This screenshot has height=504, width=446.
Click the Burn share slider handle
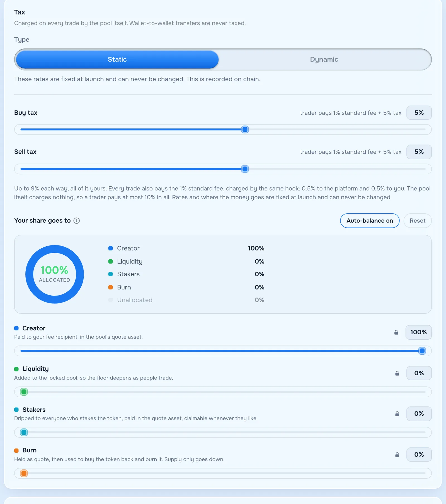tap(24, 473)
